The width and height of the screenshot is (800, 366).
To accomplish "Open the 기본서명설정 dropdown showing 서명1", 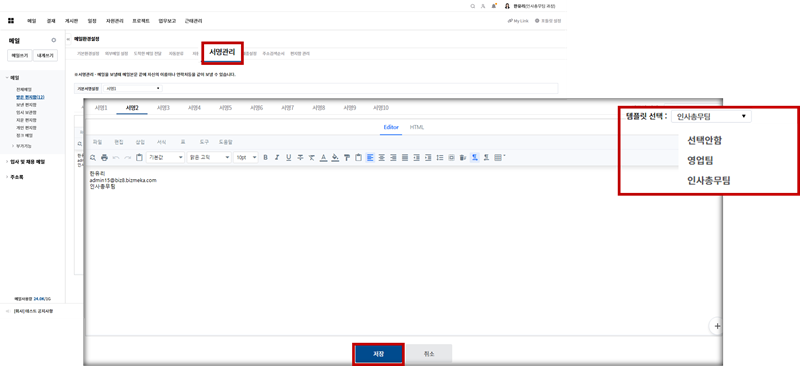I will click(133, 88).
